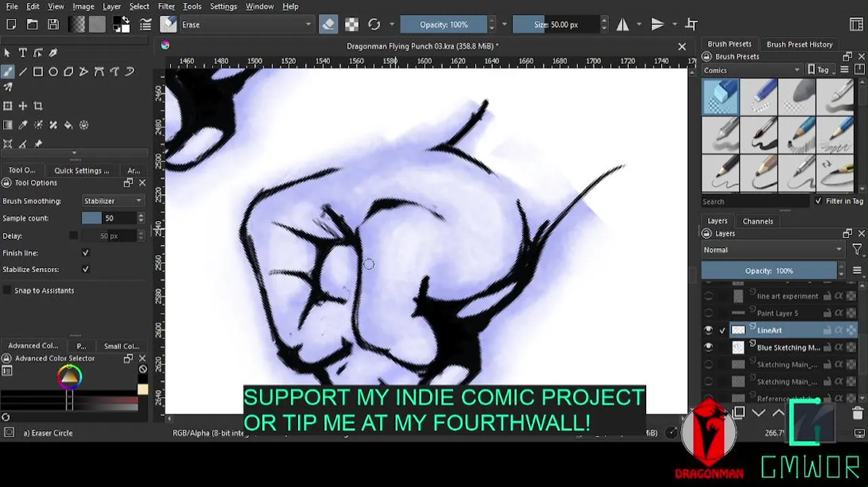
Task: Open the layer blending mode Normal dropdown
Action: [x=773, y=250]
